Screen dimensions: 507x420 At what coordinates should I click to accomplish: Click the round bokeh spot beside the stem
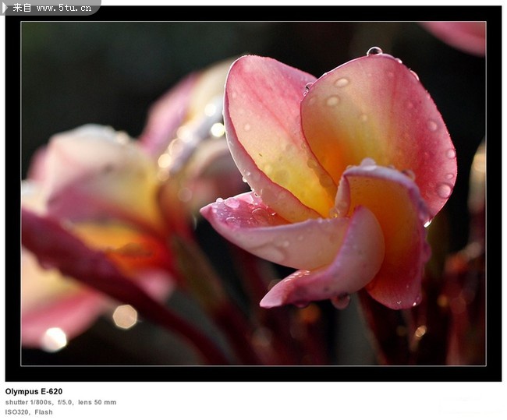[x=125, y=316]
